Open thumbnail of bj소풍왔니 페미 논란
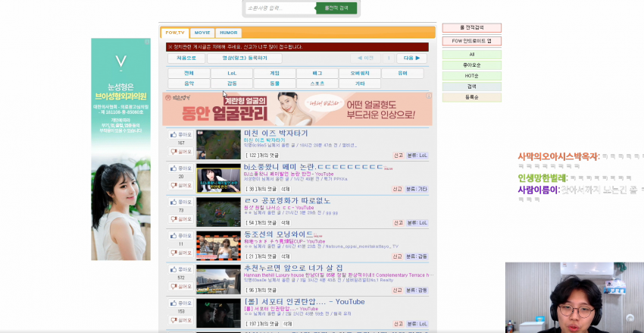The image size is (644, 333). tap(218, 178)
